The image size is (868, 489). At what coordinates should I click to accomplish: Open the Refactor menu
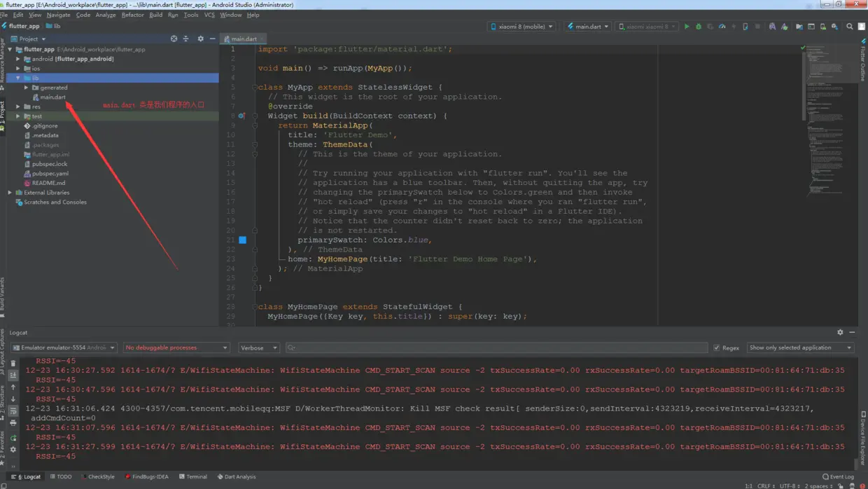click(x=132, y=15)
